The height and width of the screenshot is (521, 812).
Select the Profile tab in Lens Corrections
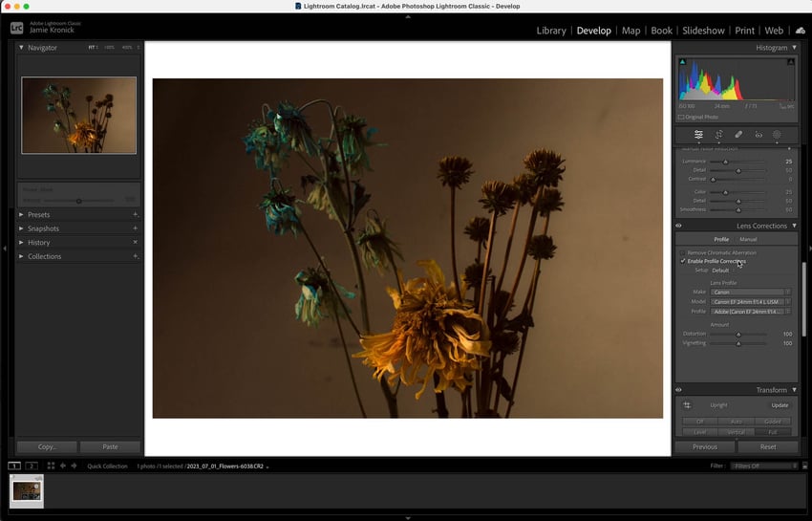[721, 239]
